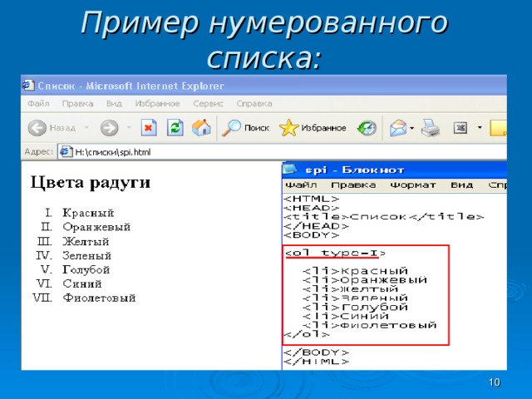
Task: Stop page loading with the red X icon
Action: 149,127
